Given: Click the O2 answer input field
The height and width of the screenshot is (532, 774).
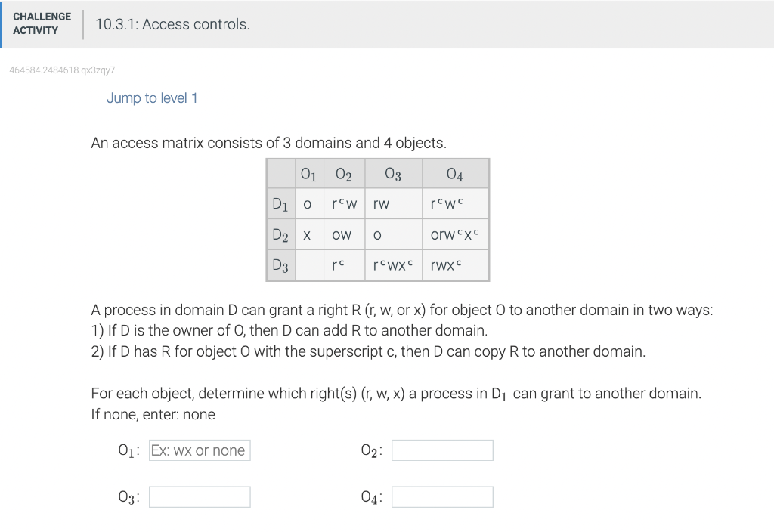Looking at the screenshot, I should coord(443,450).
